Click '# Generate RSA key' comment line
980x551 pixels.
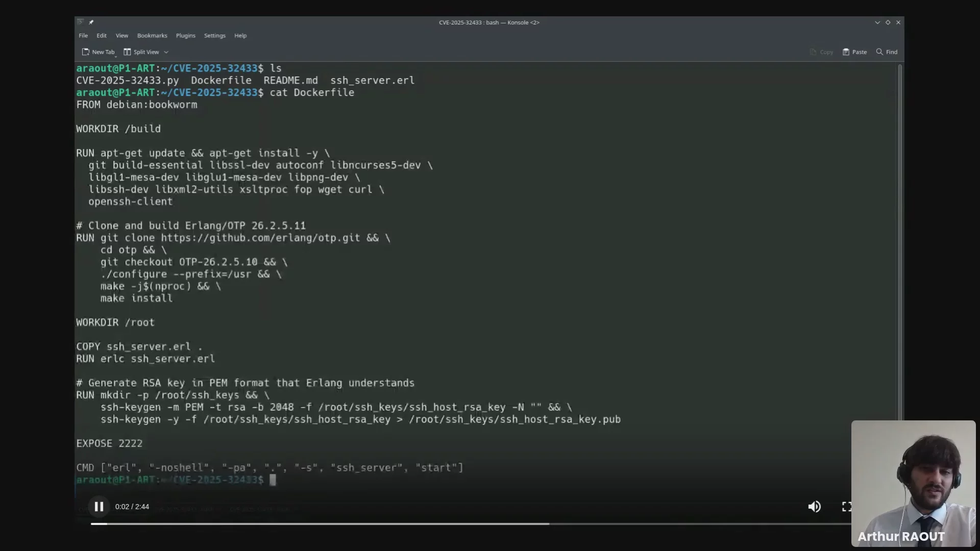click(245, 383)
